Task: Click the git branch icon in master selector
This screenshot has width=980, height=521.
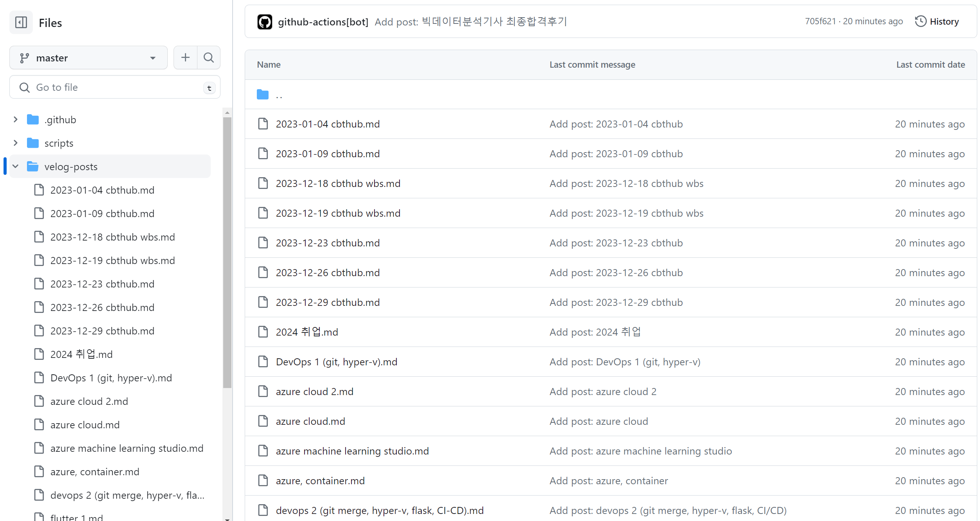Action: click(x=24, y=58)
